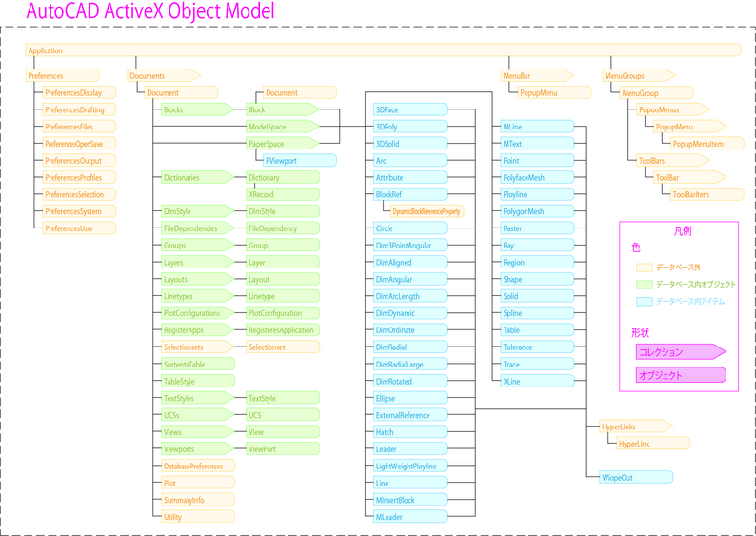Select the MenuGroups collection node
756x536 pixels.
pos(639,75)
